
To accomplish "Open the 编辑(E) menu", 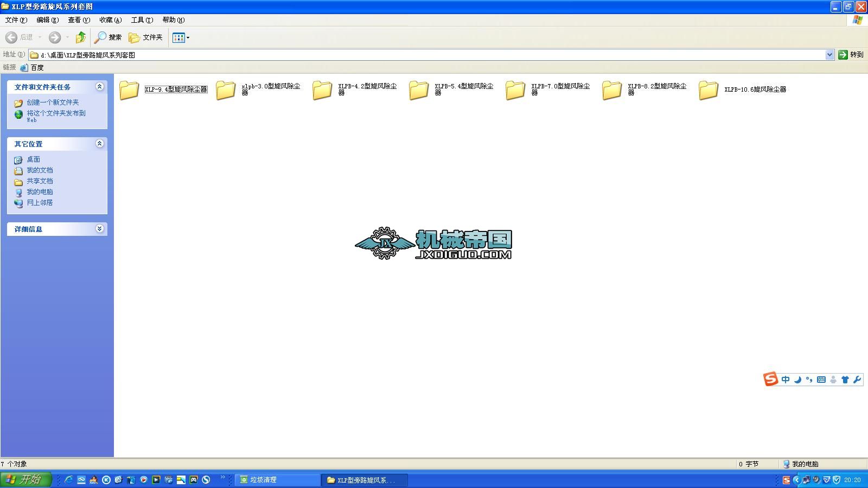I will pyautogui.click(x=48, y=20).
